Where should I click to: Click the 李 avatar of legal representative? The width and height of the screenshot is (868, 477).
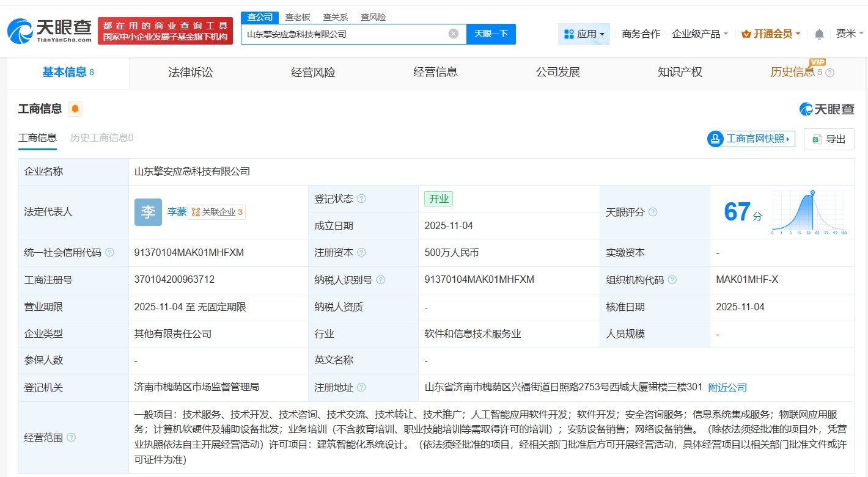click(x=148, y=212)
